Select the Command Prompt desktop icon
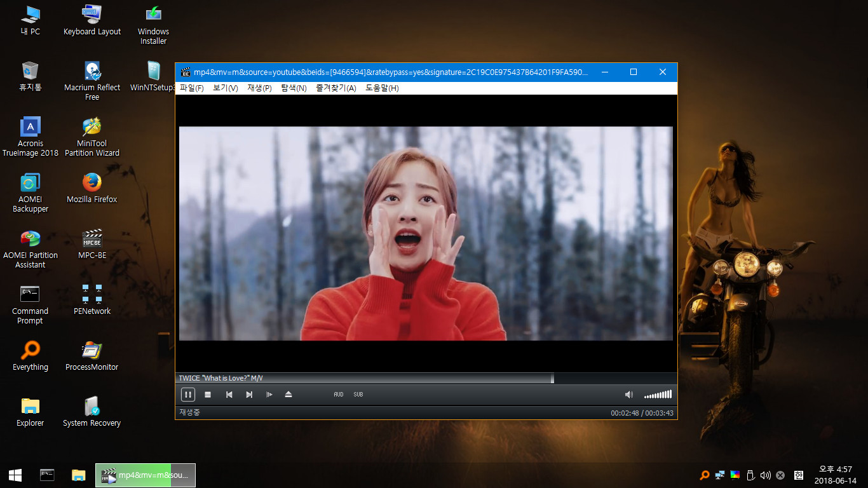 point(30,304)
